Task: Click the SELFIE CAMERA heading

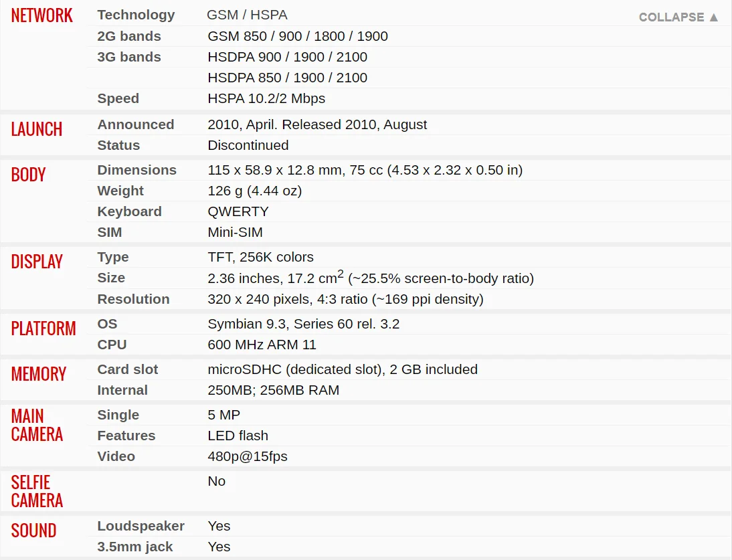Action: (x=37, y=491)
